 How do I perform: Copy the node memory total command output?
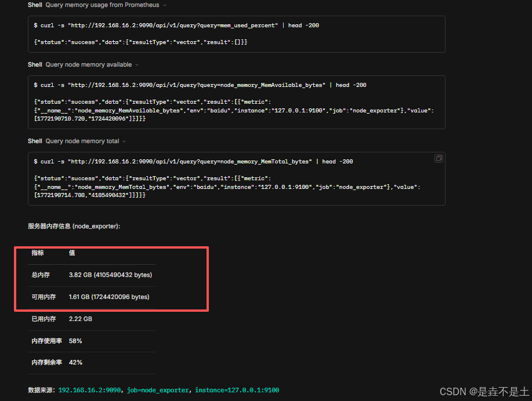439,158
